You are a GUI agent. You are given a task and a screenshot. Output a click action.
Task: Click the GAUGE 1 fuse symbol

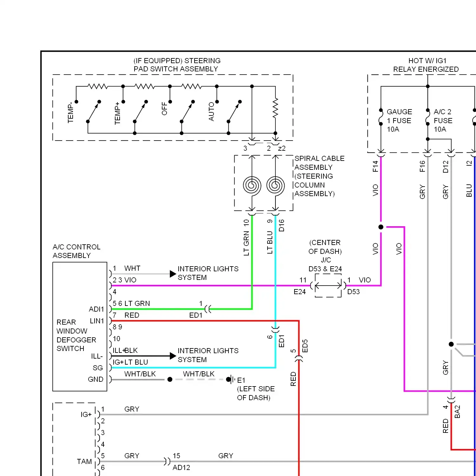pos(381,117)
